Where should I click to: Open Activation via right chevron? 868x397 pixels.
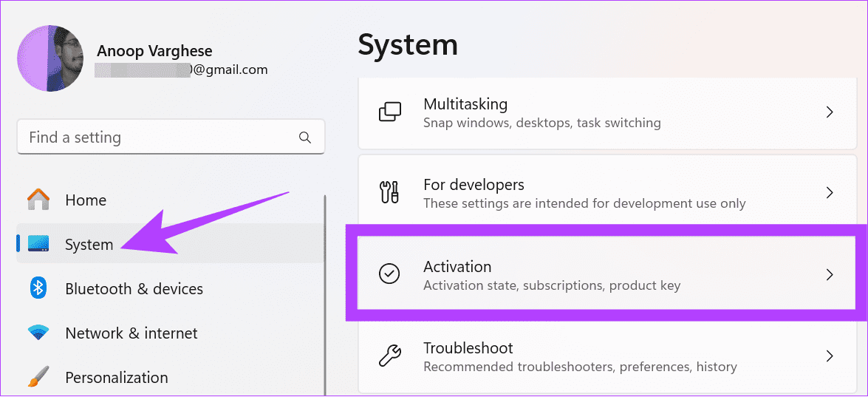(x=829, y=274)
